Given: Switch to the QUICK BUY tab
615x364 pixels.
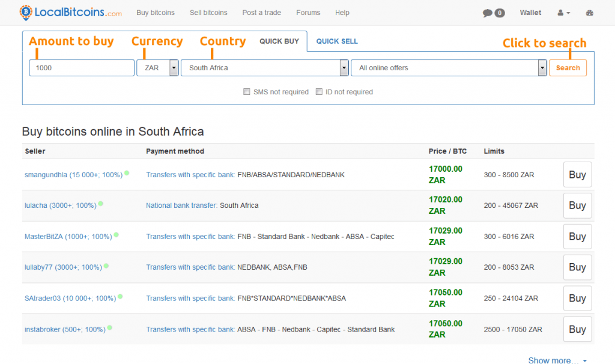Looking at the screenshot, I should (279, 41).
